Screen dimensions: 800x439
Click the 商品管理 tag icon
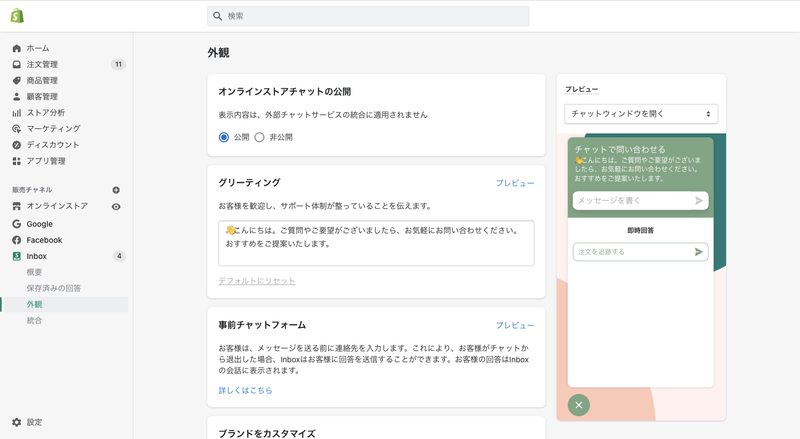point(17,81)
